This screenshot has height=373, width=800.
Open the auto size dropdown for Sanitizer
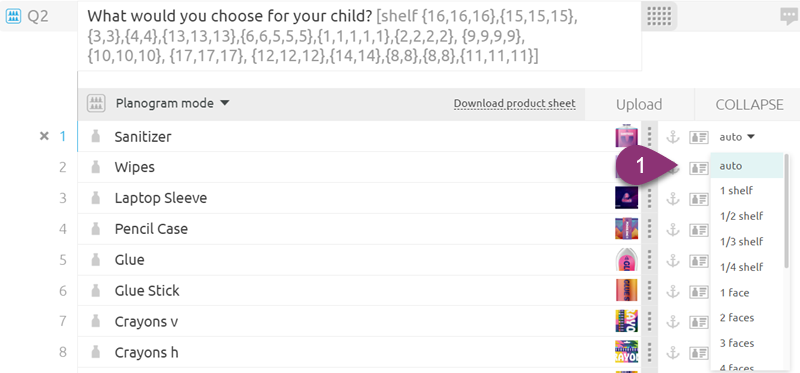(x=737, y=137)
